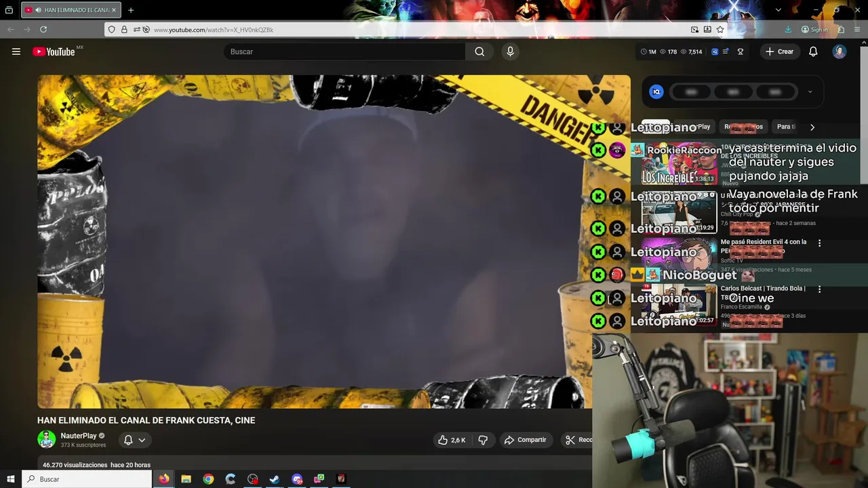Open Los Increíbles video thumbnail
Image resolution: width=868 pixels, height=488 pixels.
coord(679,164)
